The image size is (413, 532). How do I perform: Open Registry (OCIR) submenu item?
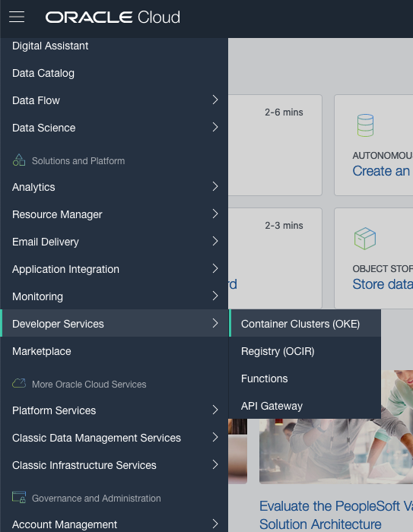[305, 351]
